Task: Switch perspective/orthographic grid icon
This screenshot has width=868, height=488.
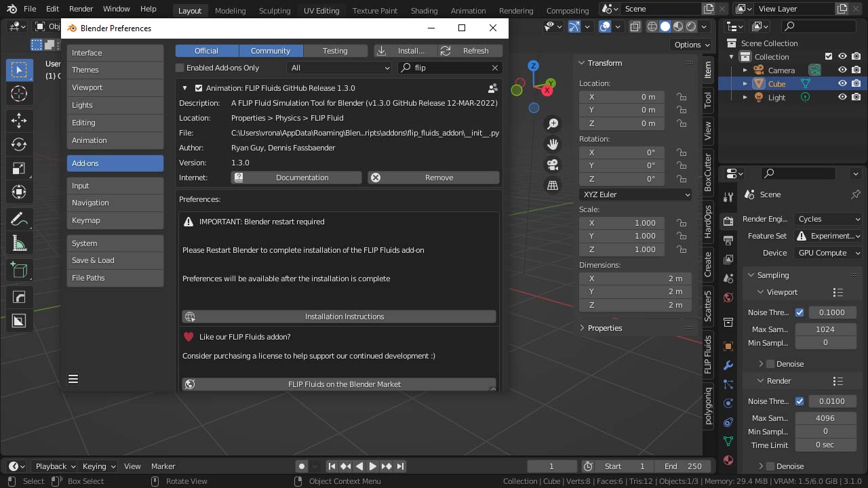Action: click(553, 185)
